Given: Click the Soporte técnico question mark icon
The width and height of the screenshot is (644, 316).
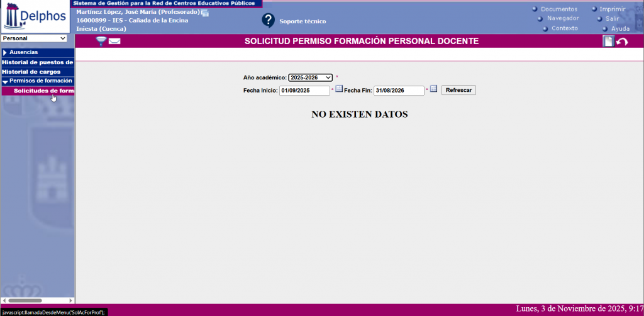Looking at the screenshot, I should tap(269, 20).
